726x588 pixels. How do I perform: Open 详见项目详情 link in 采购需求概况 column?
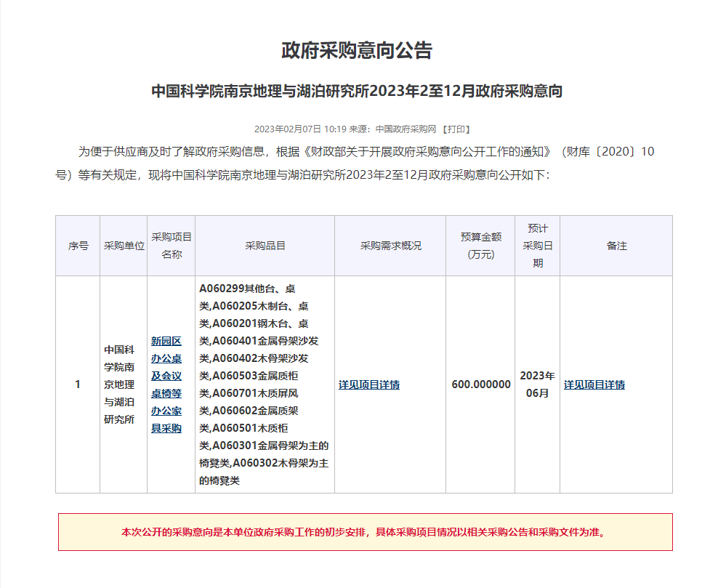[x=369, y=384]
